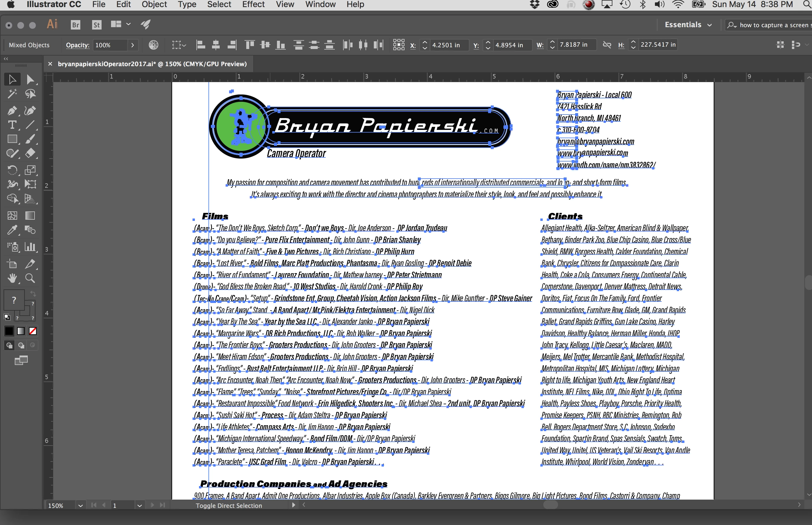The width and height of the screenshot is (812, 525).
Task: Expand the Opacity options arrow
Action: 133,45
